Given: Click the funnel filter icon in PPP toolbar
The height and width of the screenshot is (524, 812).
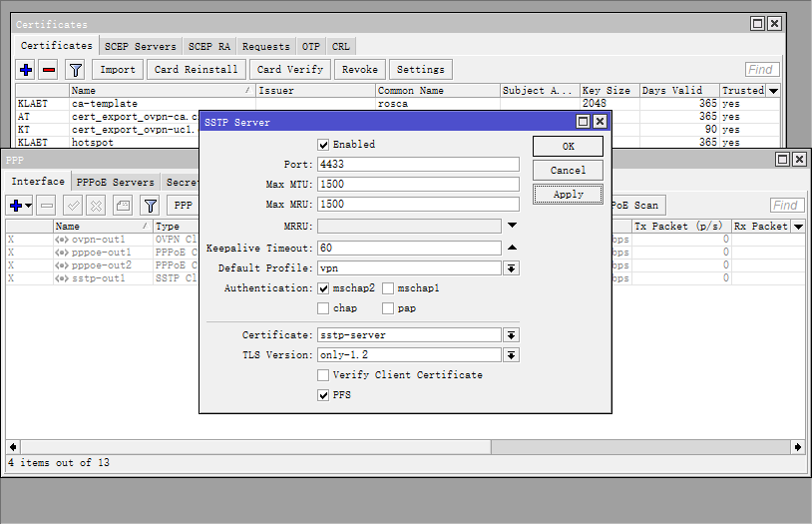Looking at the screenshot, I should [150, 206].
